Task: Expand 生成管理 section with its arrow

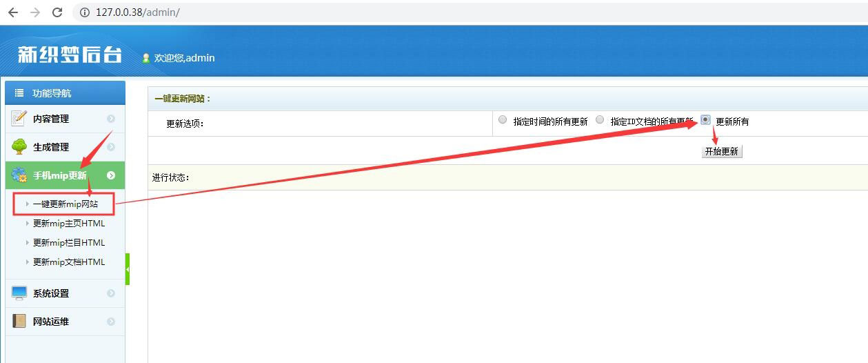Action: (x=111, y=147)
